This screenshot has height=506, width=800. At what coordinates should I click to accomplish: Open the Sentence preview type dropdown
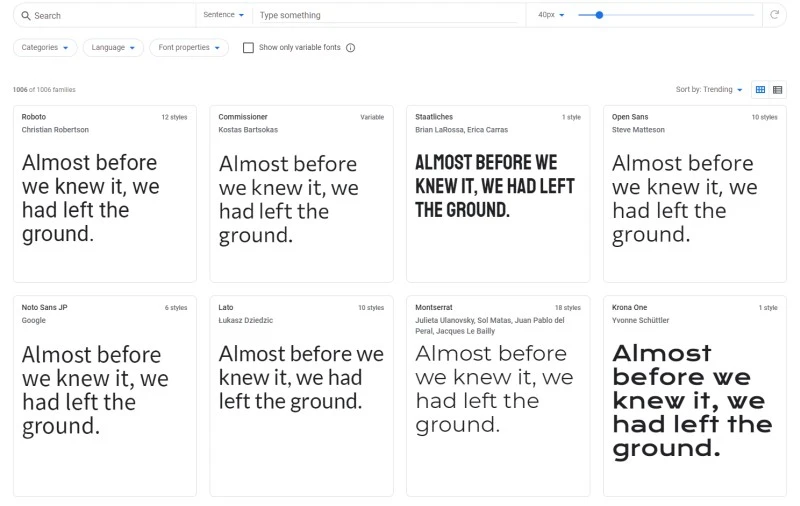pos(223,15)
